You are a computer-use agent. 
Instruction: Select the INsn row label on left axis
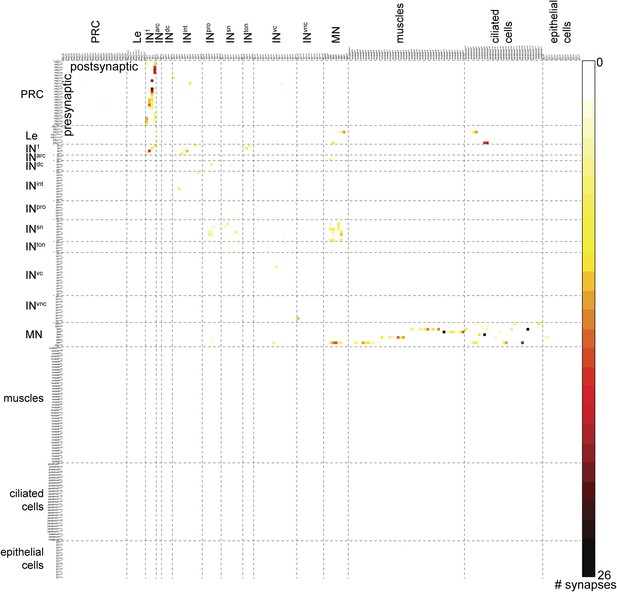coord(34,228)
